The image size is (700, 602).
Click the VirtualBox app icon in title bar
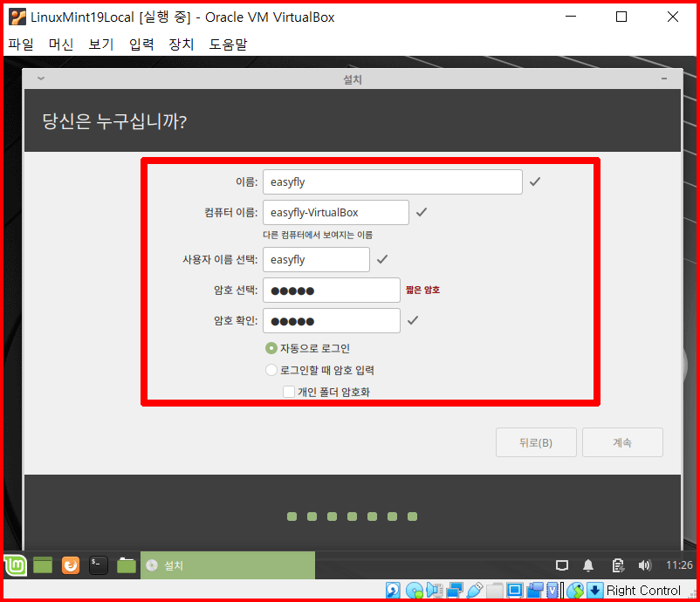tap(17, 17)
